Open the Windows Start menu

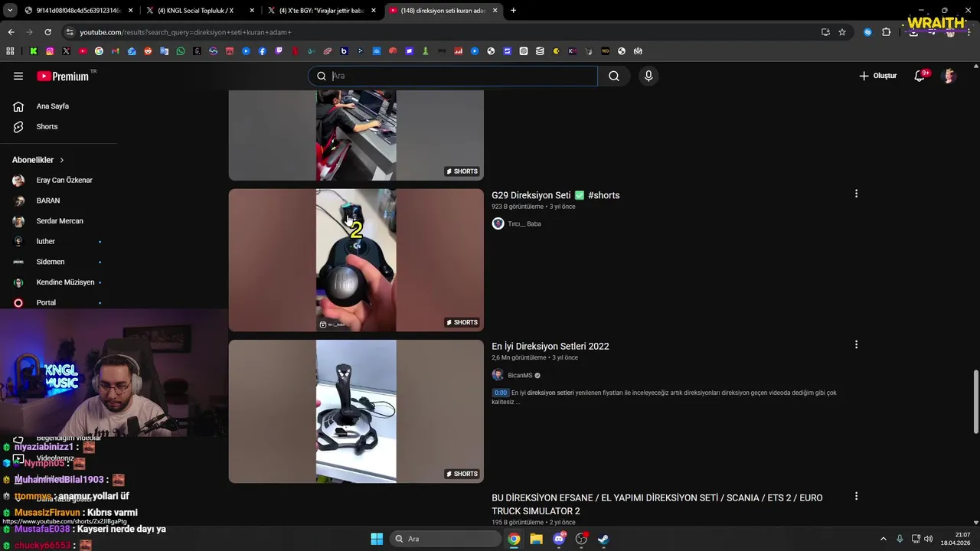(x=377, y=539)
